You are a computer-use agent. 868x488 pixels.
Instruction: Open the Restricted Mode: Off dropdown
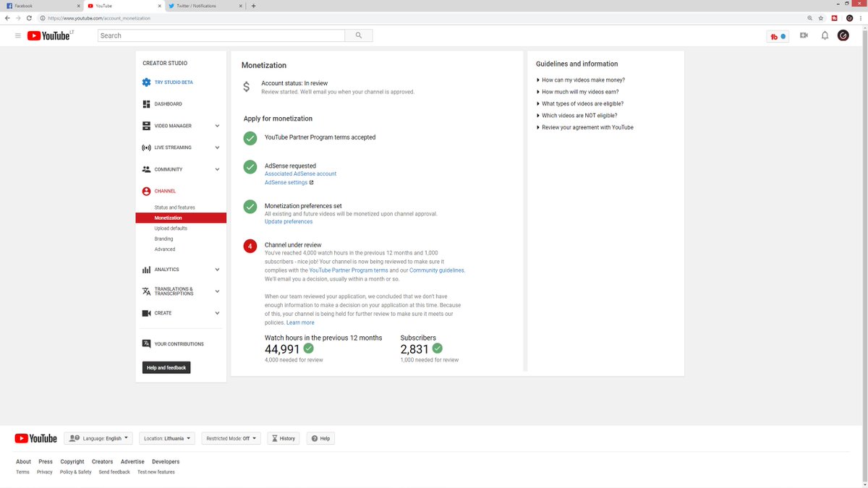tap(231, 438)
